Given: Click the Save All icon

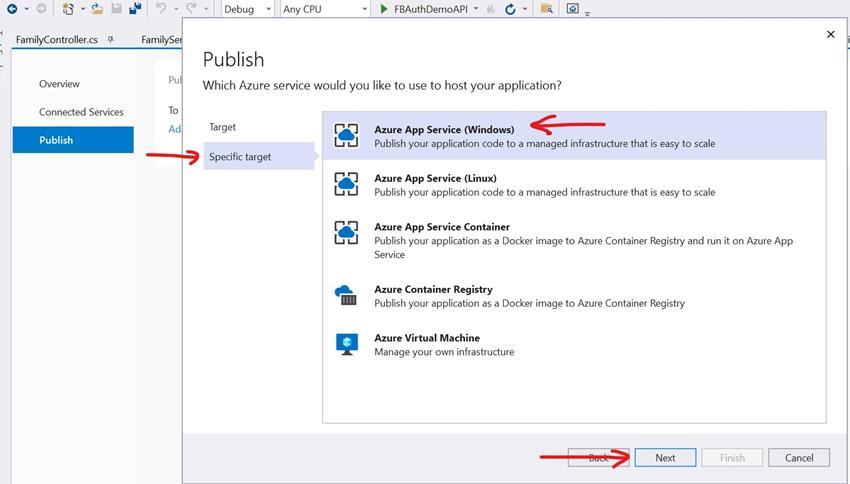Looking at the screenshot, I should pyautogui.click(x=135, y=9).
